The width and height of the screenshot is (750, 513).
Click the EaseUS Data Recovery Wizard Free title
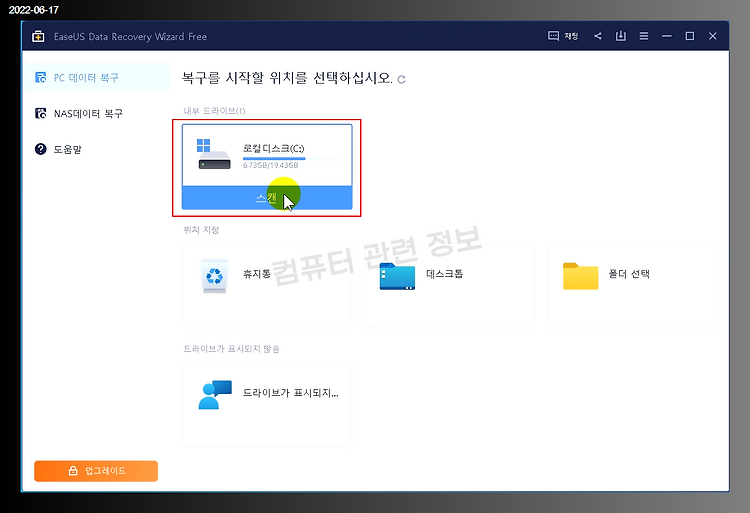coord(130,37)
